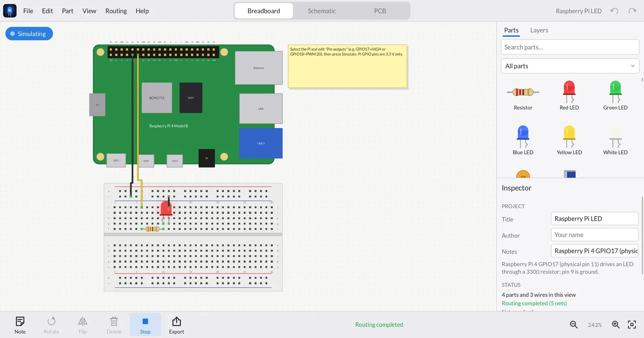Image resolution: width=644 pixels, height=338 pixels.
Task: Switch to the PCB view tab
Action: pos(380,11)
